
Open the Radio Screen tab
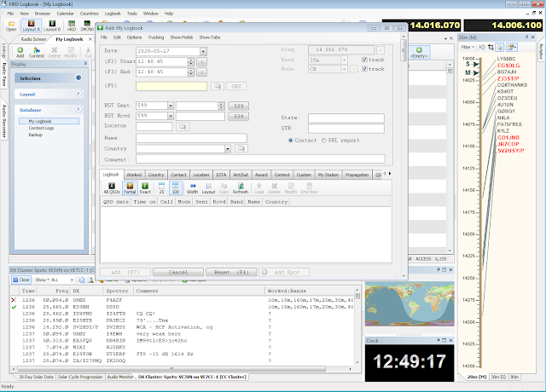point(33,39)
